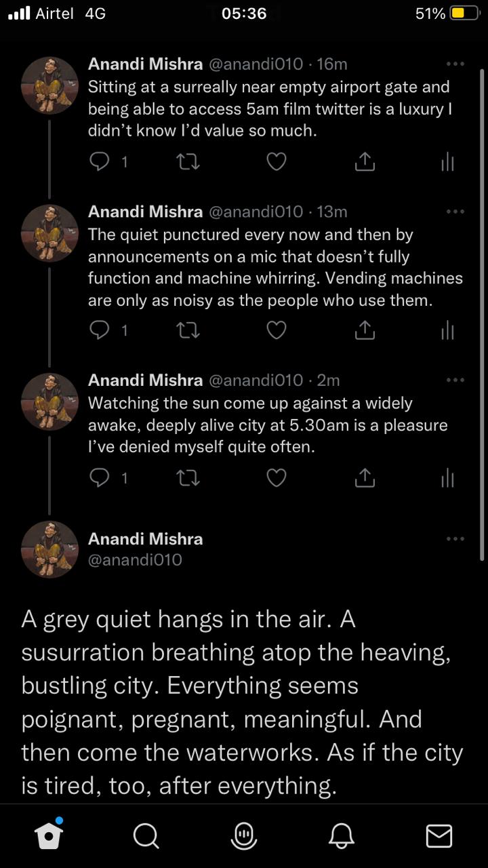Open the Search tab
This screenshot has width=488, height=868.
tap(146, 836)
